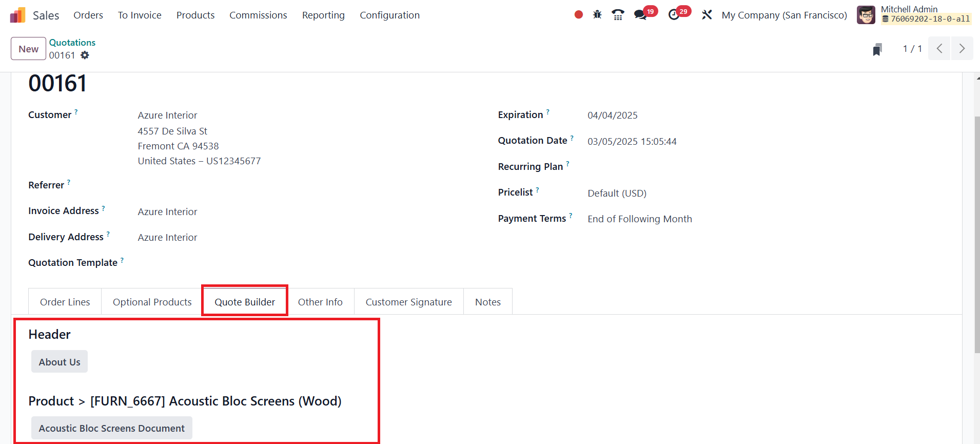Open the VoIP phone icon
980x444 pixels.
[x=618, y=15]
